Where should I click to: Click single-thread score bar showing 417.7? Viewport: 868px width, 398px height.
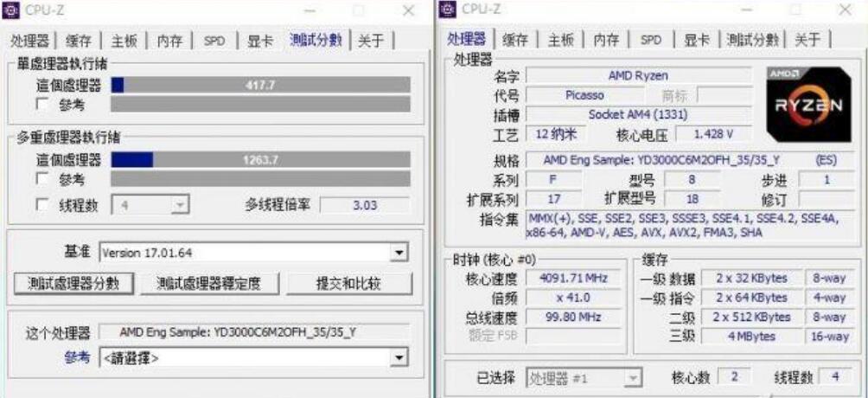261,85
